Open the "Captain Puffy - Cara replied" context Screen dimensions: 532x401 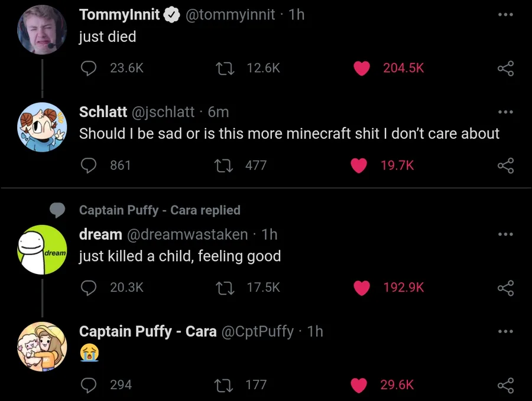[x=160, y=210]
